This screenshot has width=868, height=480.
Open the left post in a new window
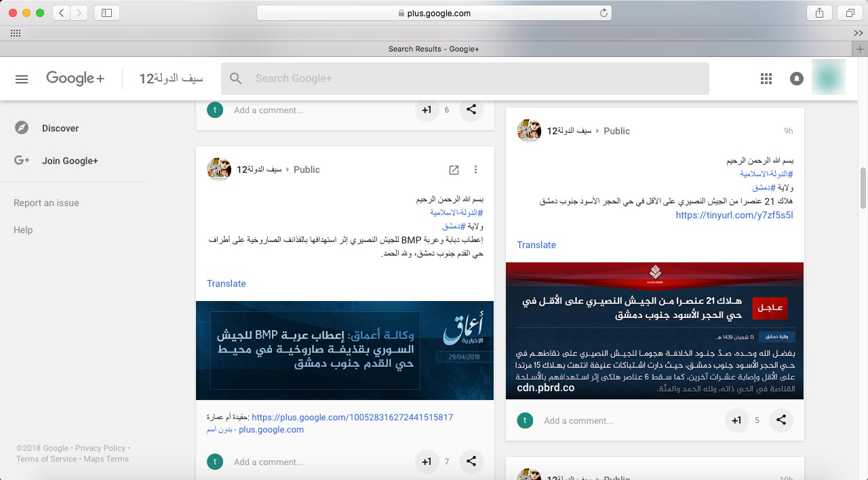tap(454, 169)
